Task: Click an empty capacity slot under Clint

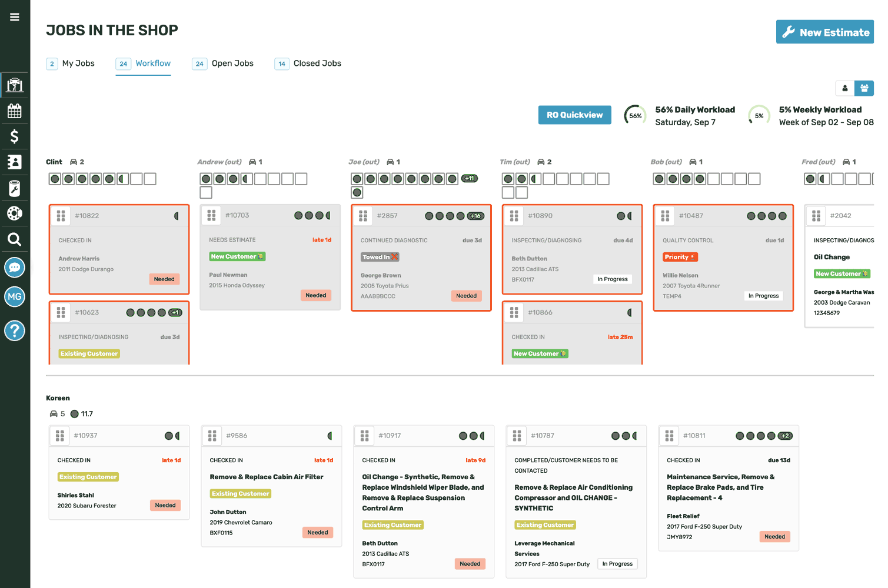Action: click(x=137, y=178)
